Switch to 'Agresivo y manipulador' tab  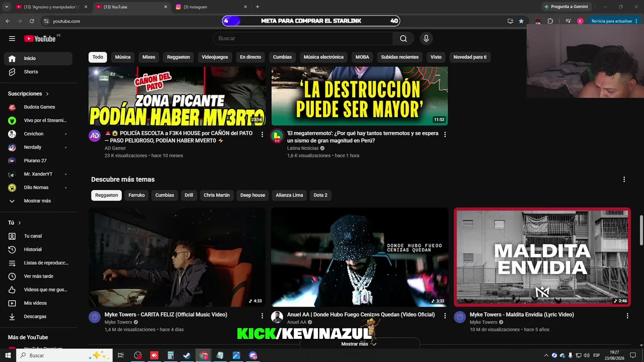51,7
